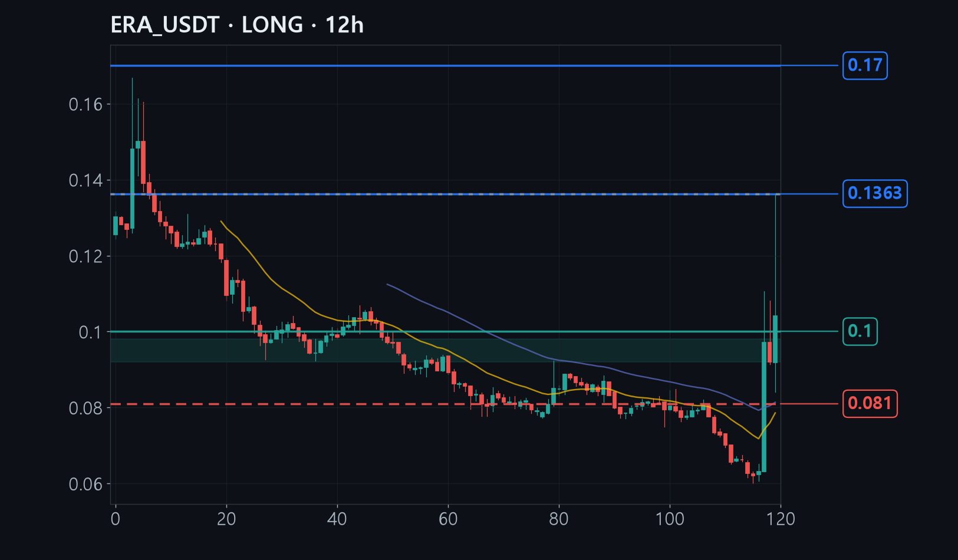Image resolution: width=958 pixels, height=560 pixels.
Task: Click the 0.12 y-axis tick label
Action: 85,256
